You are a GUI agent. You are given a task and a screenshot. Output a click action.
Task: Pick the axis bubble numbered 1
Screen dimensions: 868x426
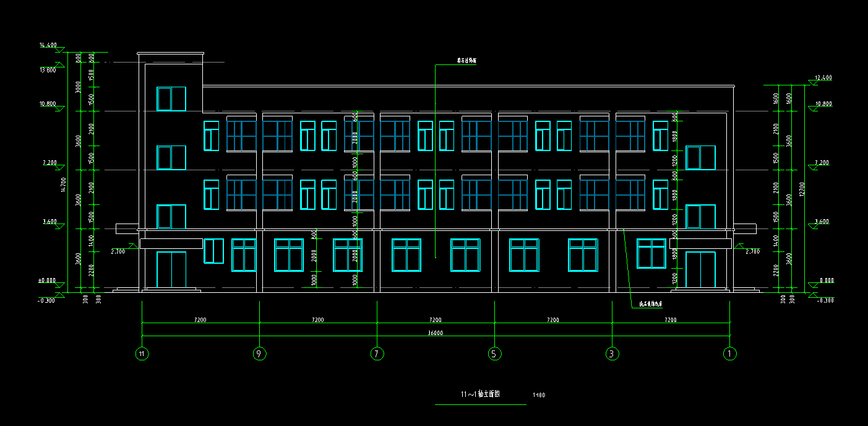click(x=729, y=354)
